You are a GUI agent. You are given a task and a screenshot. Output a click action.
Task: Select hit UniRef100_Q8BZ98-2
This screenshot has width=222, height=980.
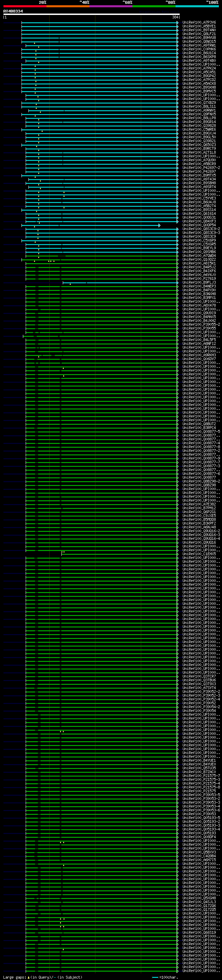click(201, 481)
